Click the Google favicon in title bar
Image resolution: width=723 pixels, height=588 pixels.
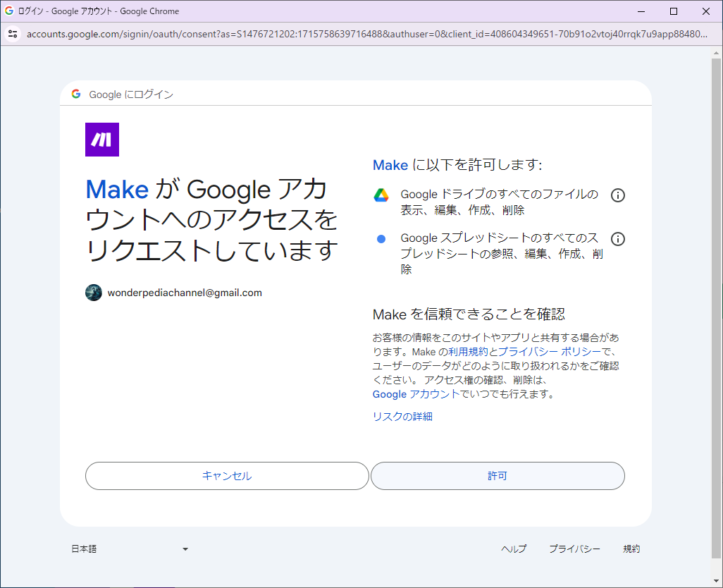point(8,11)
